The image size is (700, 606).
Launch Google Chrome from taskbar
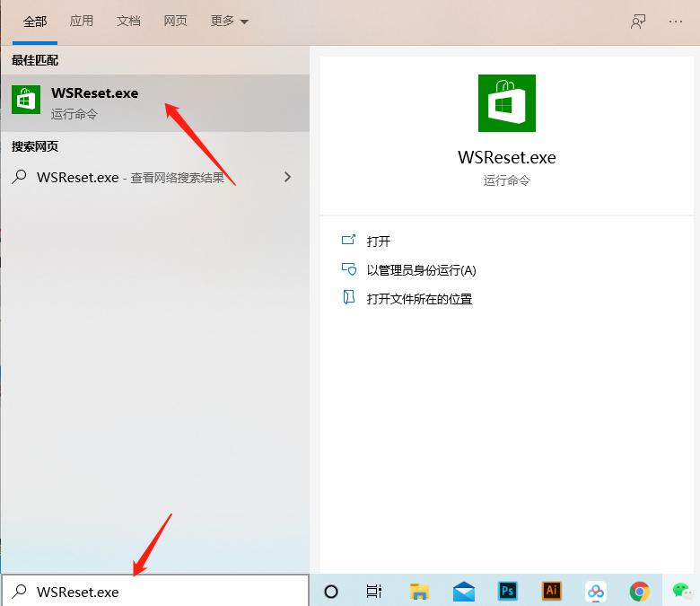[639, 592]
